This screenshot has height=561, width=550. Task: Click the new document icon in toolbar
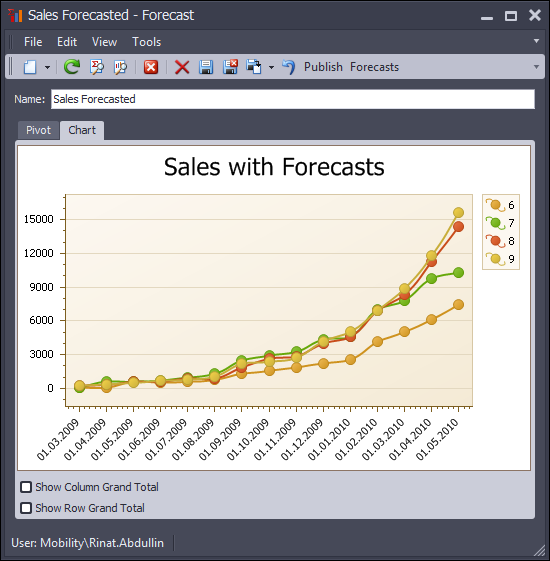click(30, 67)
